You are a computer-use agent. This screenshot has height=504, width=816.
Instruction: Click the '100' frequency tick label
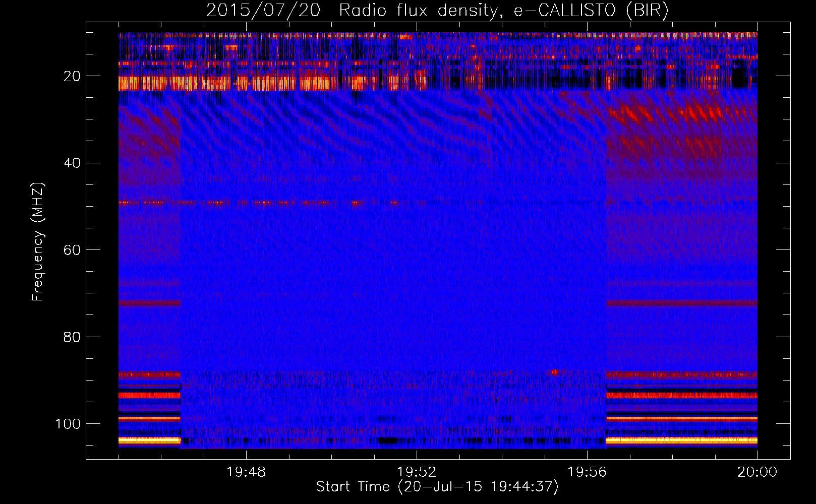pos(68,424)
